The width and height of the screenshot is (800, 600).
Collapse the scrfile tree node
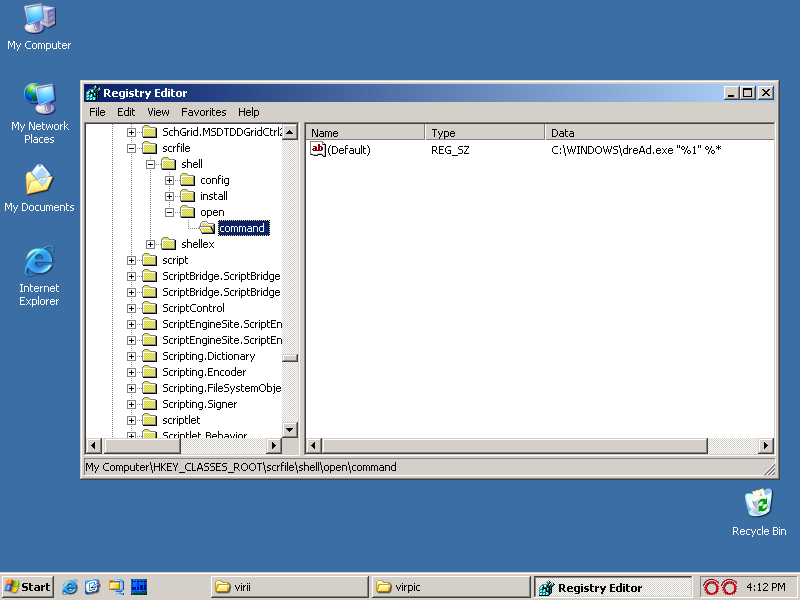[131, 148]
